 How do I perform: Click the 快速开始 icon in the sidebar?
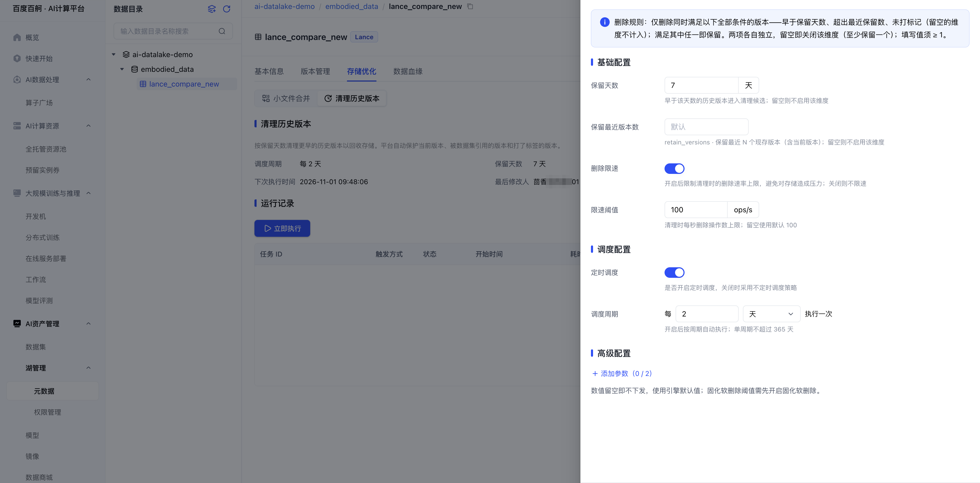[x=17, y=58]
